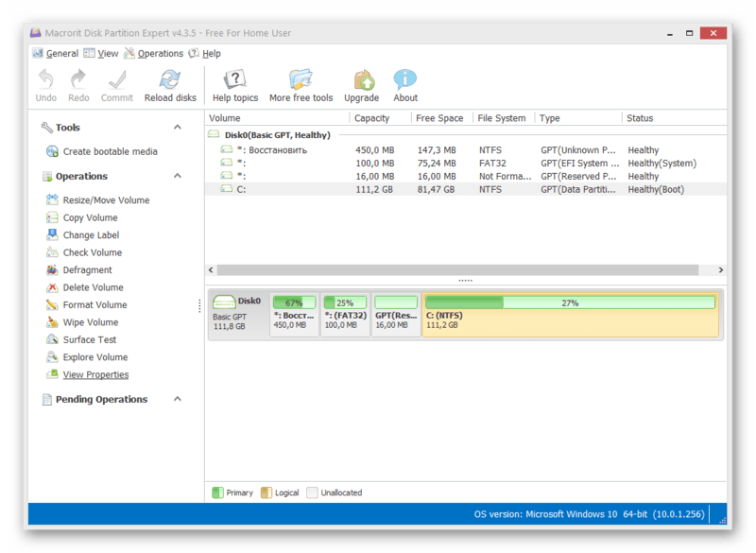The image size is (756, 553).
Task: Collapse the Pending Operations section
Action: [x=177, y=400]
